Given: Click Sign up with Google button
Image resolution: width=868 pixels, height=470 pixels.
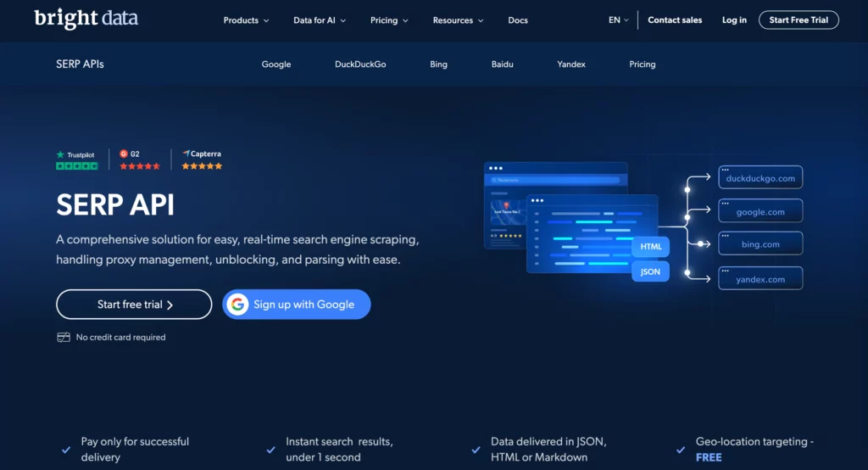Looking at the screenshot, I should pyautogui.click(x=296, y=305).
